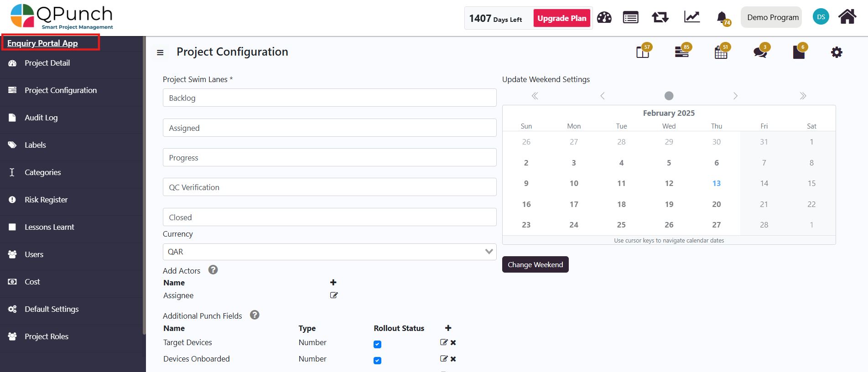868x372 pixels.
Task: Select February 20 in calendar
Action: click(x=717, y=204)
